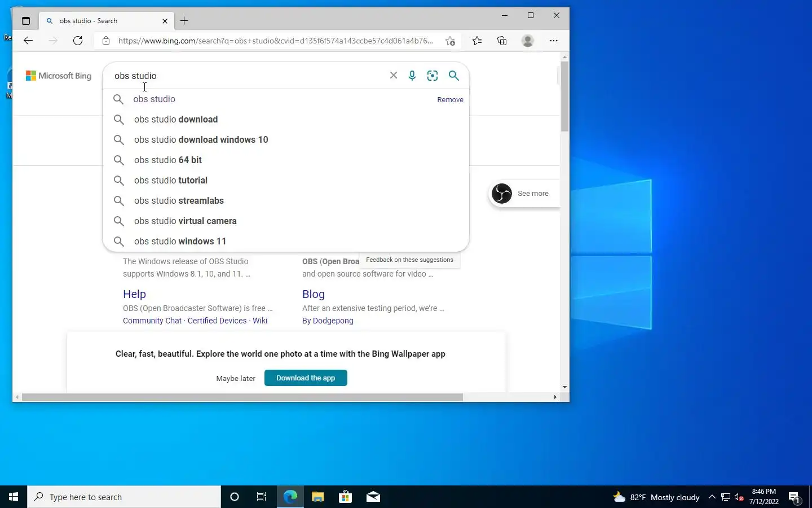Open the Windows Start menu

14,497
